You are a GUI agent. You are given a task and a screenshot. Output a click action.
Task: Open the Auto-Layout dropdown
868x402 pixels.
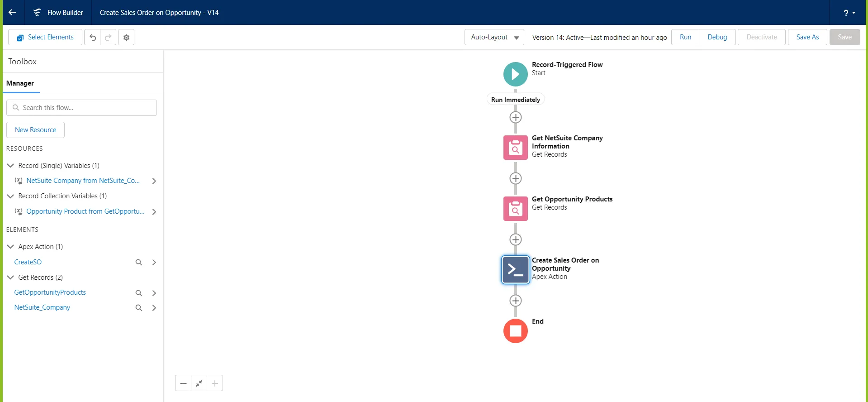pyautogui.click(x=494, y=37)
